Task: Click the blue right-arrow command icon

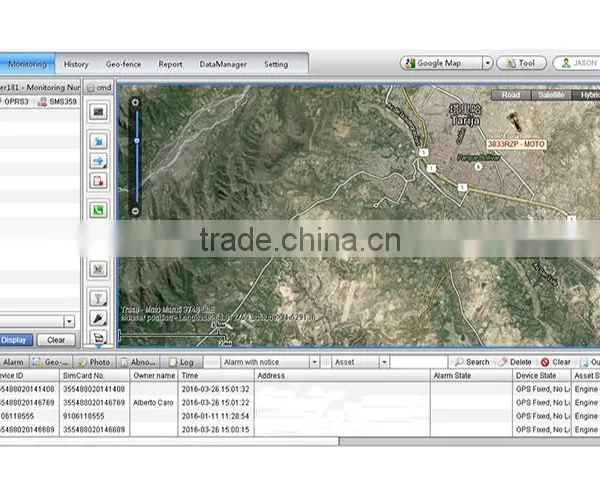Action: tap(98, 161)
